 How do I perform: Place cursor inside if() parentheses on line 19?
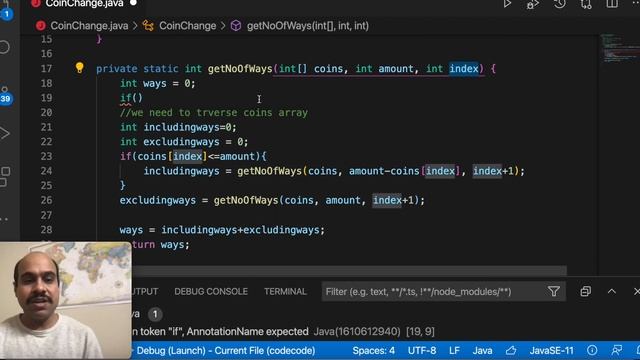point(138,98)
